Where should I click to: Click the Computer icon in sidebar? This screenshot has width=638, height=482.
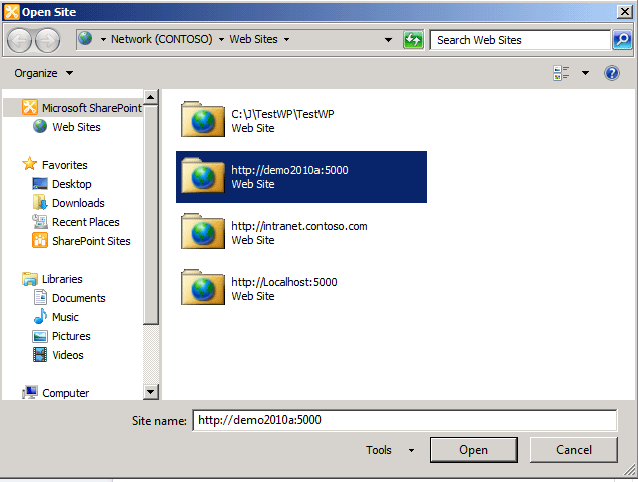pyautogui.click(x=30, y=393)
